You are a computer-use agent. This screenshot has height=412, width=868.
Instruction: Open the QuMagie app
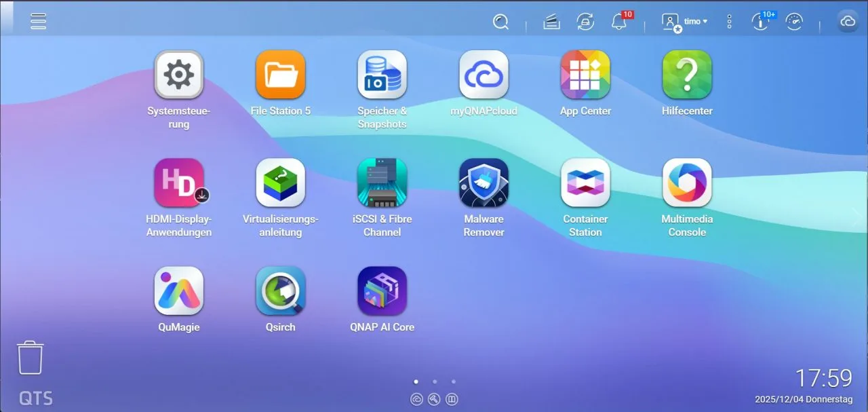[x=178, y=291]
